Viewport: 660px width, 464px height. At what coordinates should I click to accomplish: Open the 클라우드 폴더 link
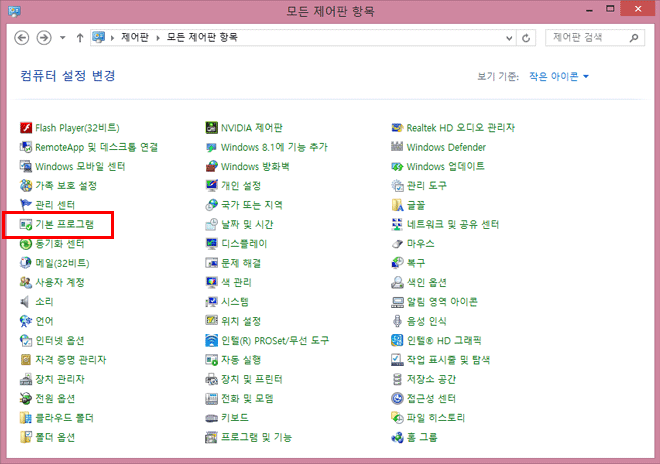pyautogui.click(x=64, y=418)
